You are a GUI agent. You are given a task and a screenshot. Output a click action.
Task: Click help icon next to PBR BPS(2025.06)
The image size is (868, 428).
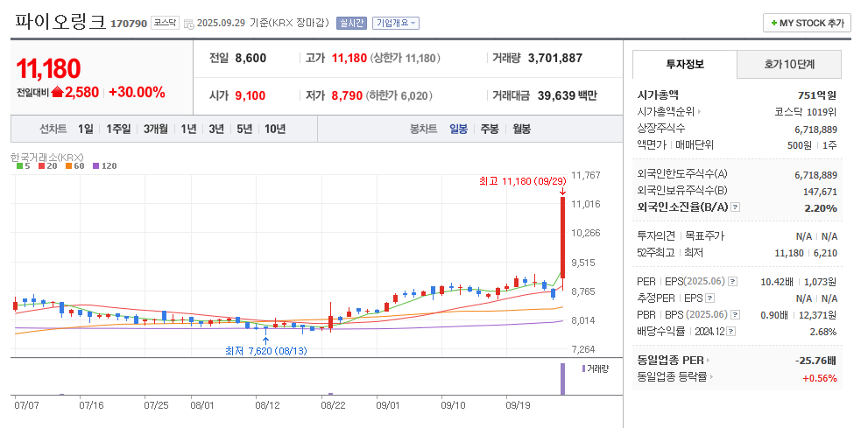735,314
